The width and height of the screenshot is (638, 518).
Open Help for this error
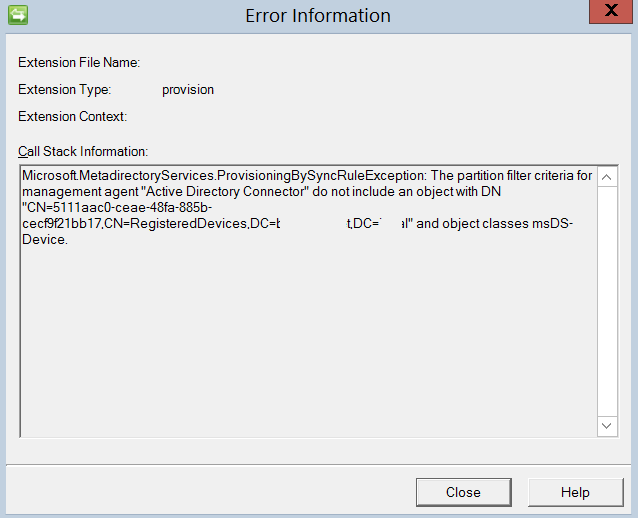(574, 492)
